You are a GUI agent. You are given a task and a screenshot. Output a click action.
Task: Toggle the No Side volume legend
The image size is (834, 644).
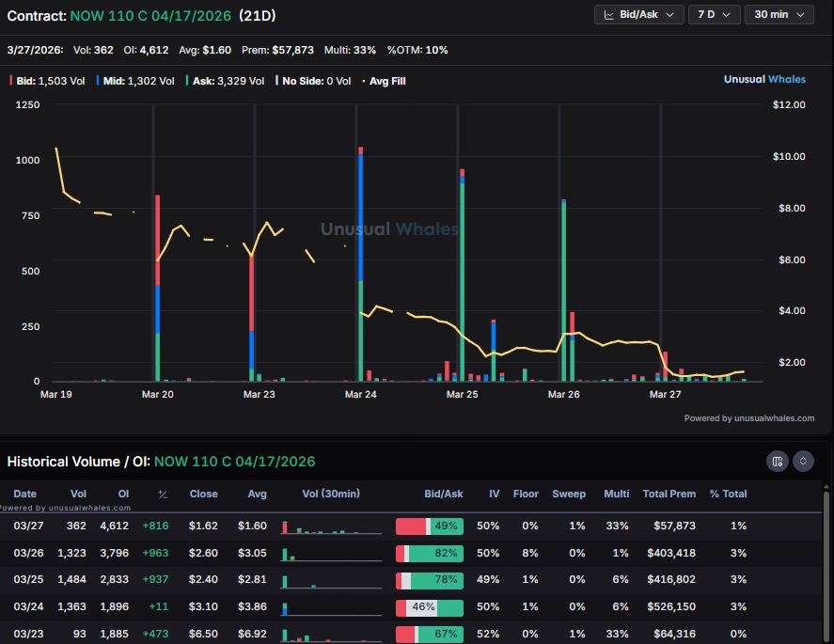click(x=313, y=81)
